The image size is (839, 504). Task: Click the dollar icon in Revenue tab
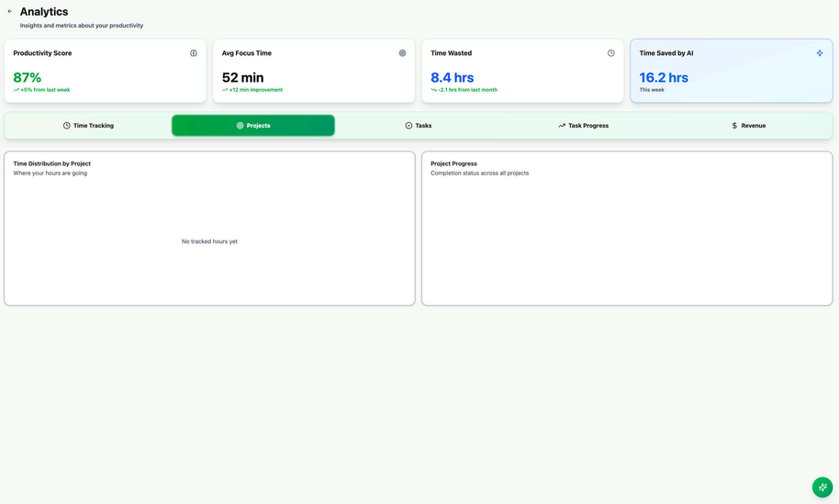point(734,126)
